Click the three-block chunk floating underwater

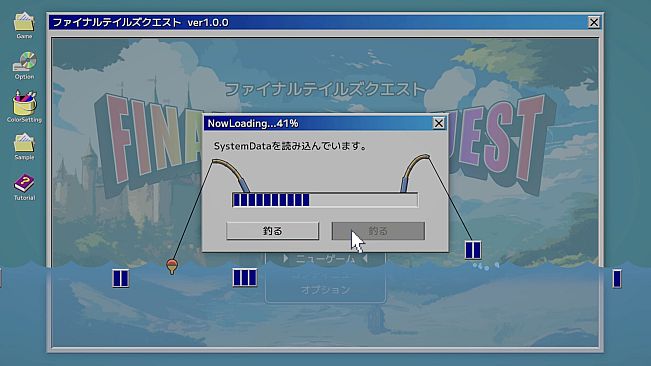245,278
